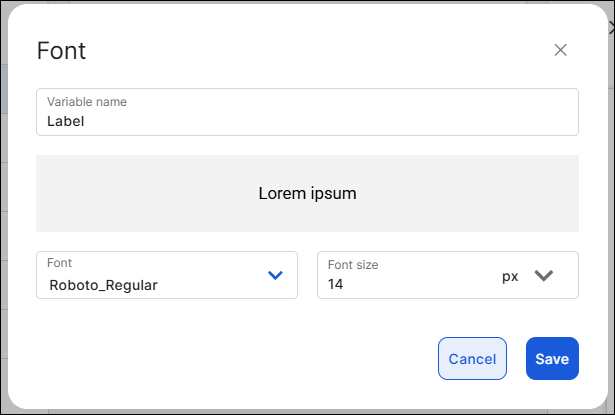Click the X icon behind the dialog

pyautogui.click(x=611, y=30)
